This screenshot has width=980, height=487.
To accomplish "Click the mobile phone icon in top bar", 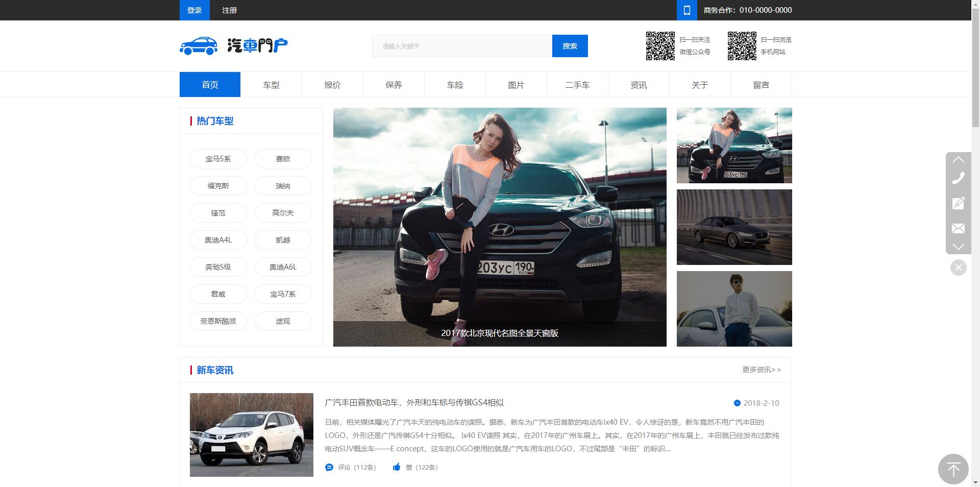I will [x=687, y=10].
